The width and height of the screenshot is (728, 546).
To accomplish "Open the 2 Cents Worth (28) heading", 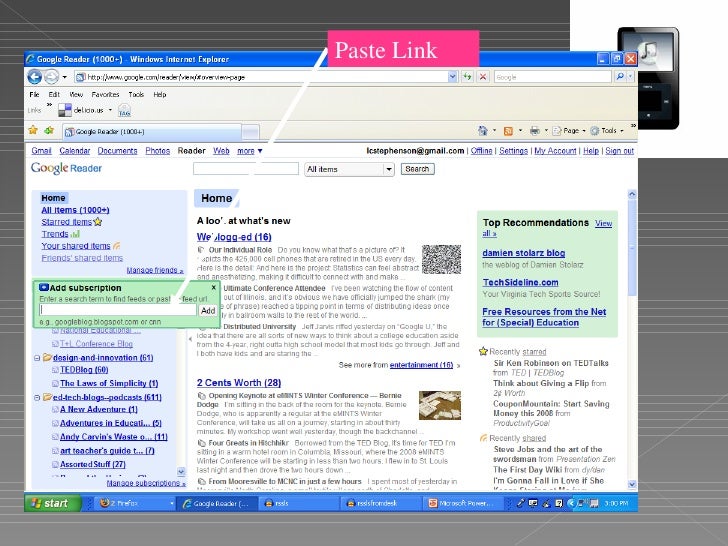I will (239, 383).
